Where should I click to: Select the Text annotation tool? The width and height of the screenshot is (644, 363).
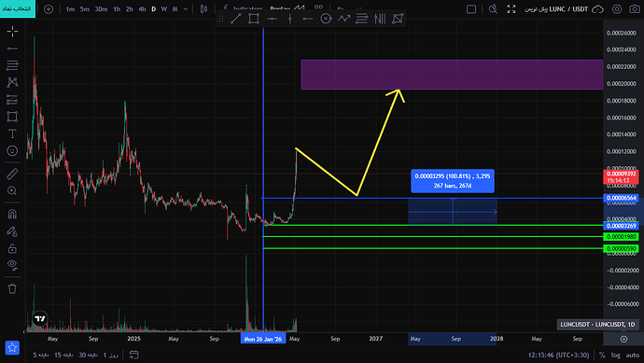(x=12, y=133)
